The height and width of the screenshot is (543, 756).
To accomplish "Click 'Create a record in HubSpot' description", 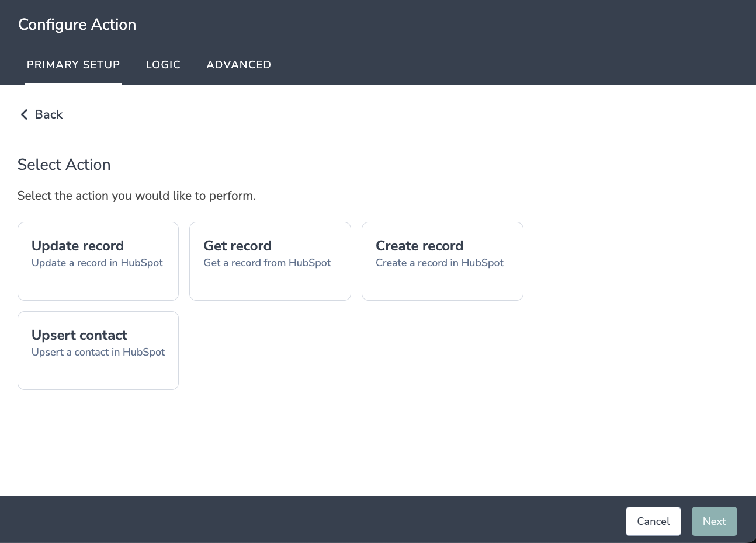I will pos(439,263).
